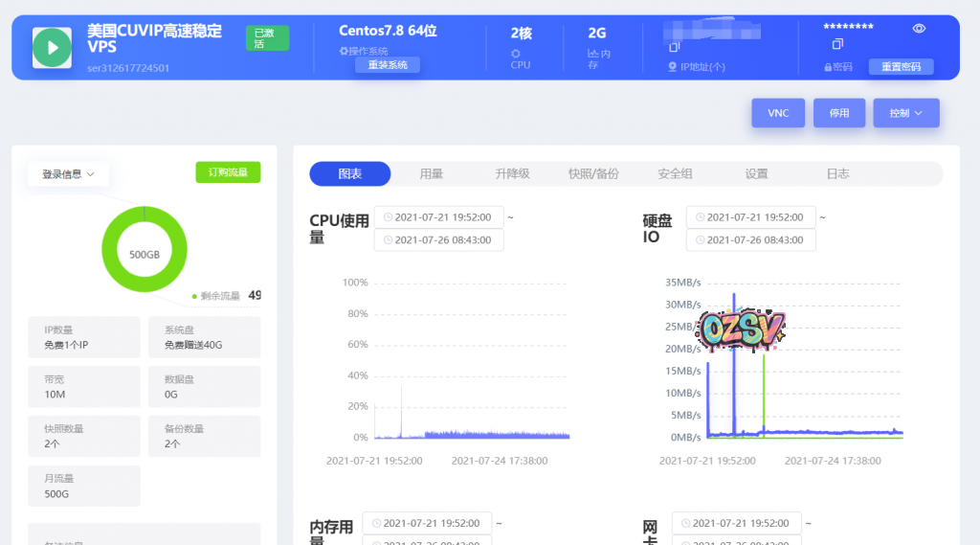Click the 500GB traffic donut chart

[x=145, y=249]
